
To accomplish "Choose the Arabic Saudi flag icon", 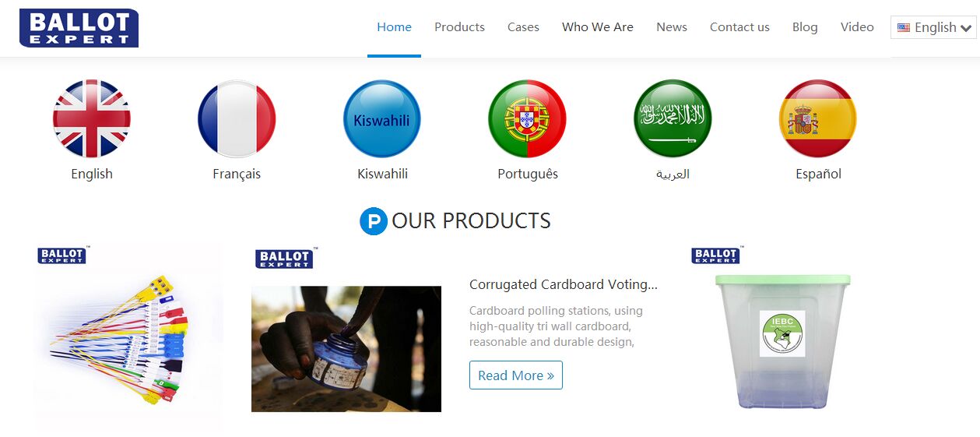I will (673, 119).
